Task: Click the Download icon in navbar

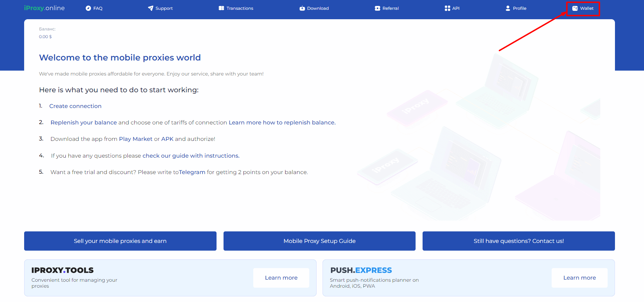Action: (x=302, y=8)
